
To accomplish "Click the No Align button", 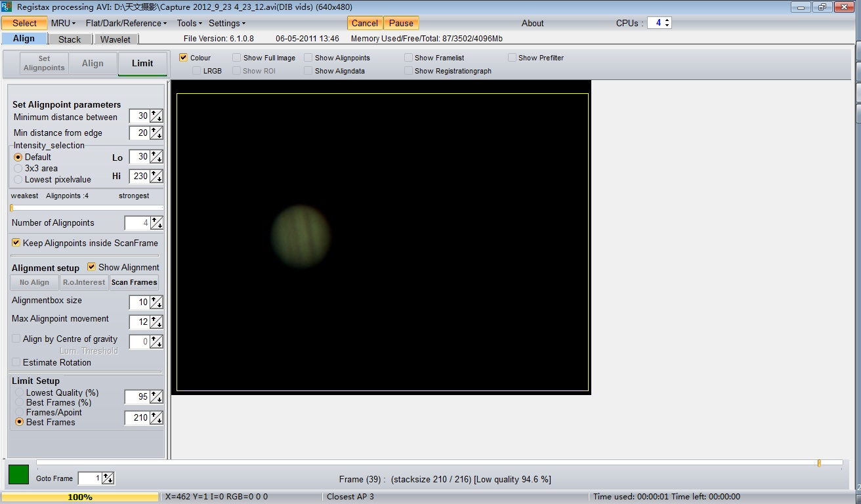I will 34,282.
